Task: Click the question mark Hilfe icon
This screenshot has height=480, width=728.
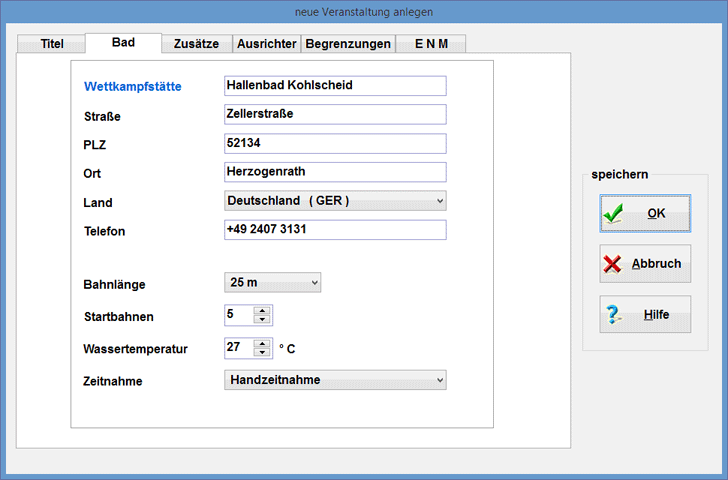Action: coord(614,314)
